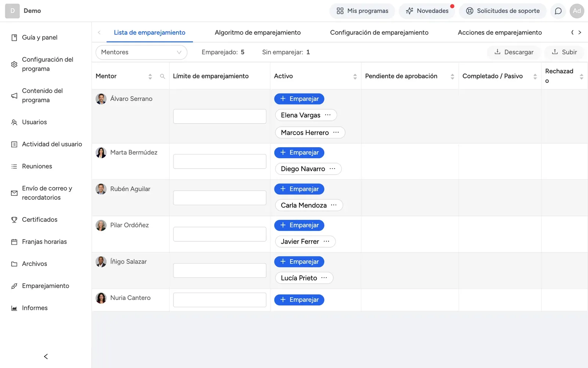Open the Mentores dropdown
This screenshot has width=588, height=368.
(141, 52)
